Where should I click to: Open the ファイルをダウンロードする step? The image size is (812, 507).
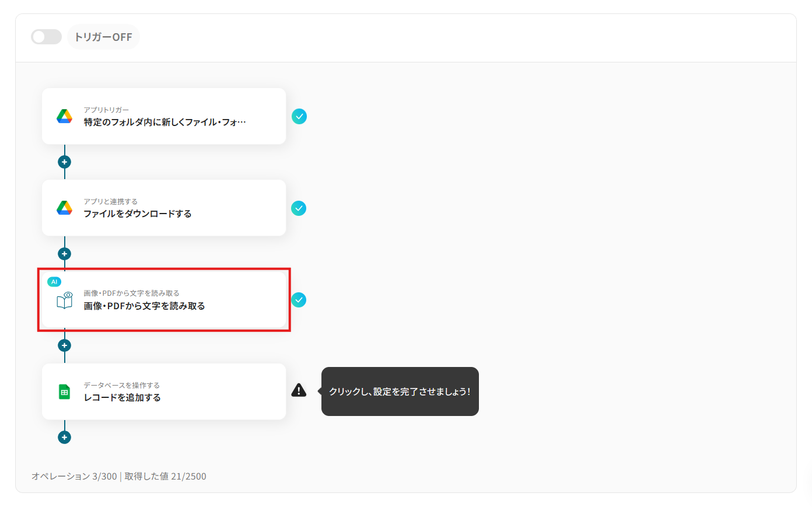[x=164, y=208]
